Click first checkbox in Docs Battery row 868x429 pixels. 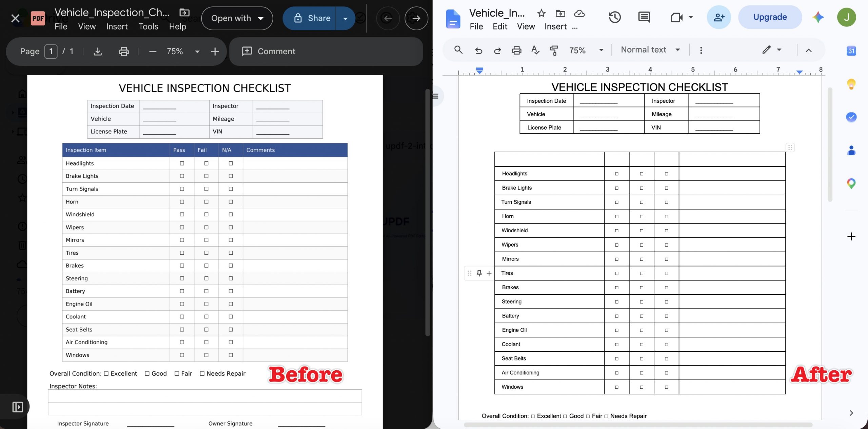617,316
